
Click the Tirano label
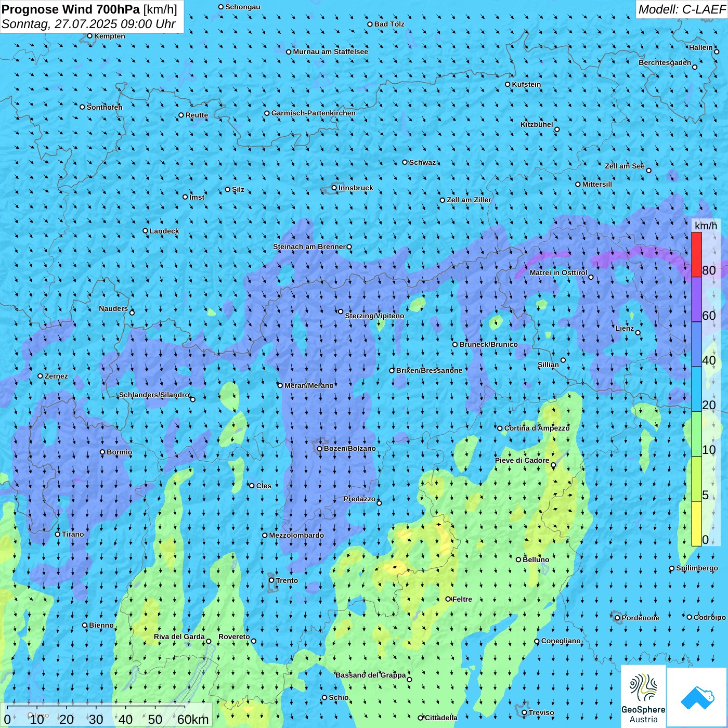pos(73,534)
